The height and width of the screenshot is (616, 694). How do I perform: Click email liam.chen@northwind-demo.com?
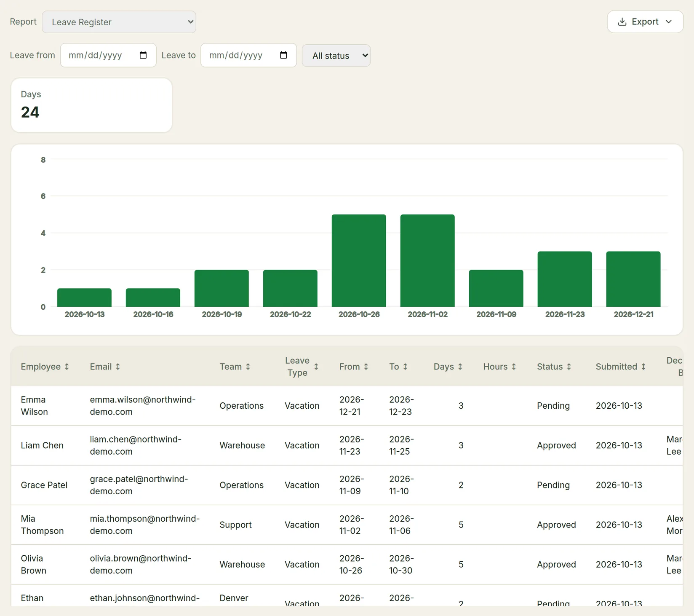pyautogui.click(x=136, y=445)
